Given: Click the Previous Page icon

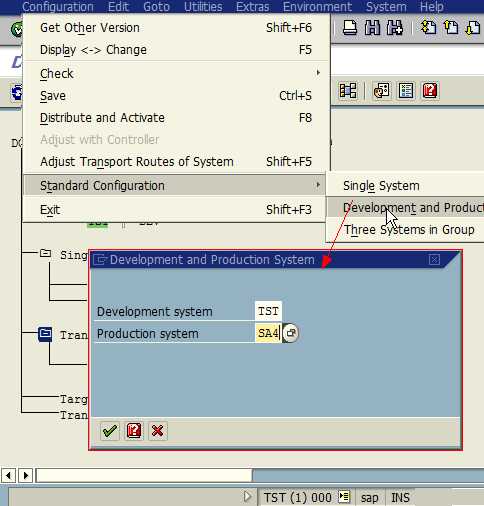Looking at the screenshot, I should 451,28.
